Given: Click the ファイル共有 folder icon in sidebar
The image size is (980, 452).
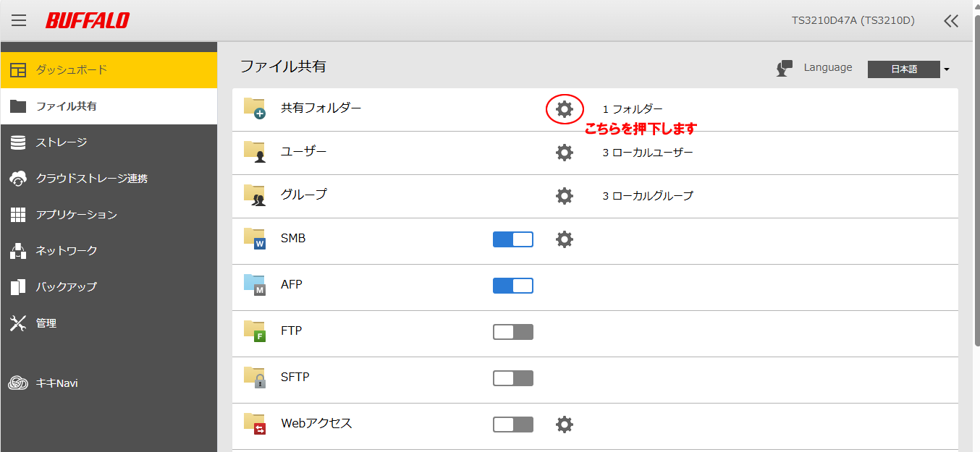Looking at the screenshot, I should (x=18, y=106).
